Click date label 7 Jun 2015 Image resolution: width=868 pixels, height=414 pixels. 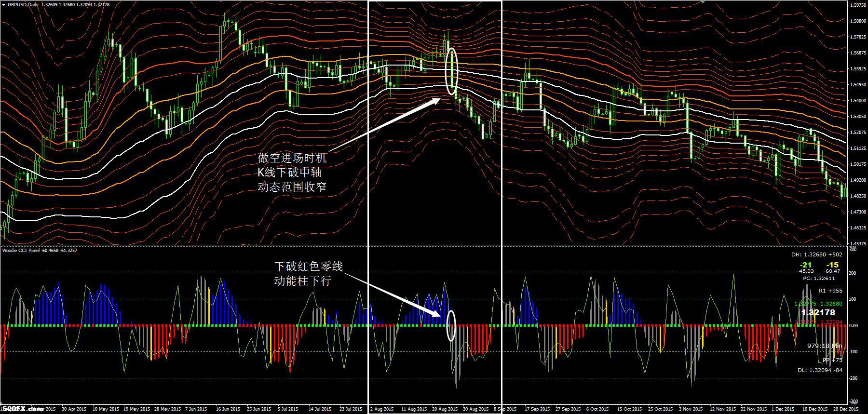tap(196, 409)
